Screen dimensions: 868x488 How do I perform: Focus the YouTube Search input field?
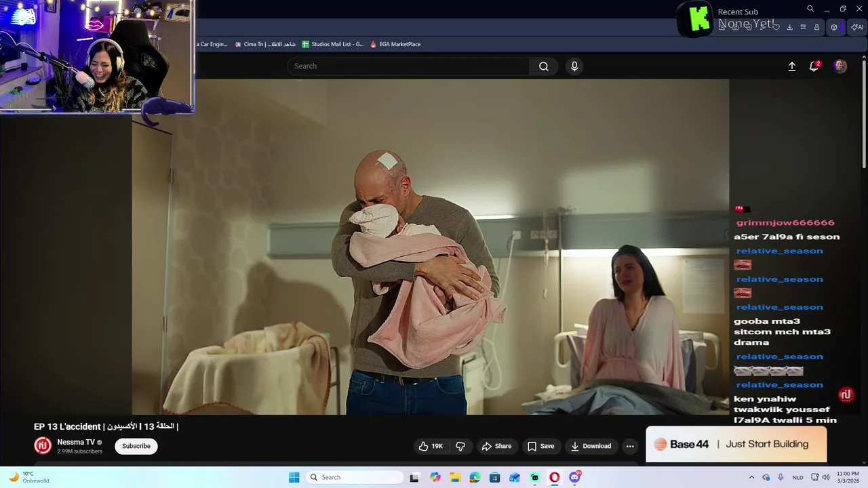click(409, 66)
